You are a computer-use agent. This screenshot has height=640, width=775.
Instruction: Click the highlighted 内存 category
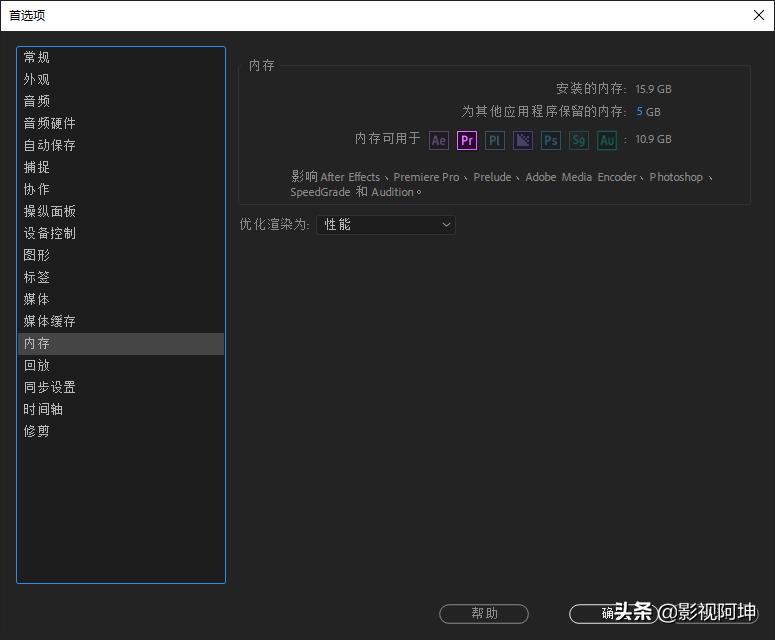point(121,343)
